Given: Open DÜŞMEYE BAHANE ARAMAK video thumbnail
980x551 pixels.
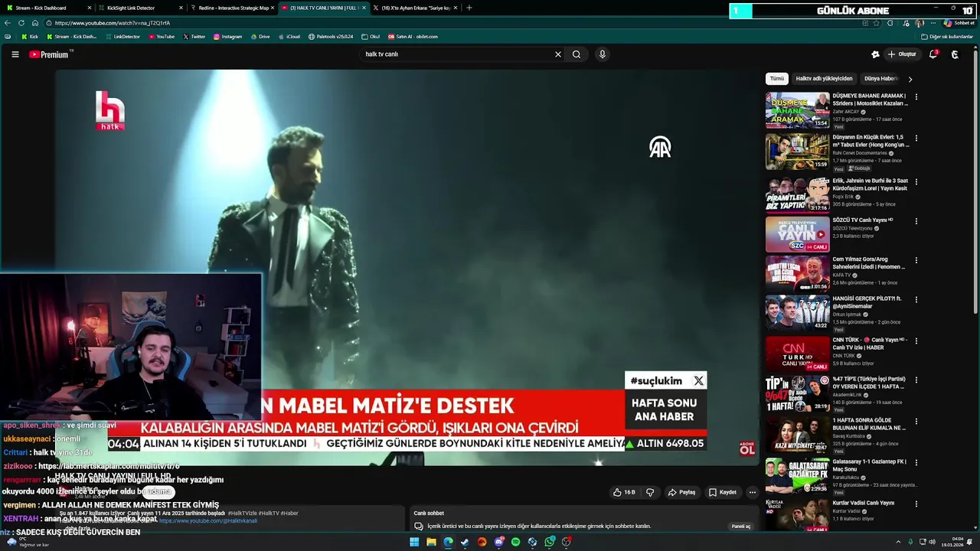Looking at the screenshot, I should [797, 110].
